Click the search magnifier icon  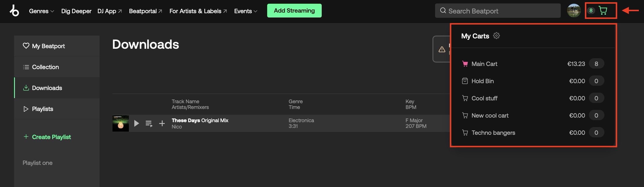coord(443,11)
